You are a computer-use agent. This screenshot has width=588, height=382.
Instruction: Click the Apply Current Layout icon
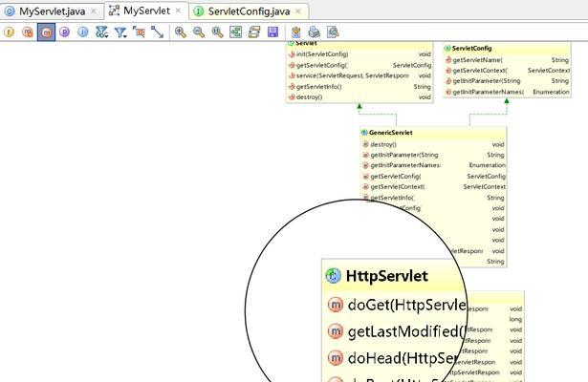[x=254, y=32]
